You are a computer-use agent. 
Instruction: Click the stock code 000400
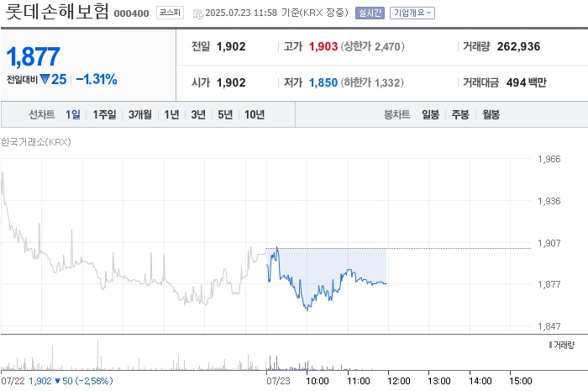(131, 13)
